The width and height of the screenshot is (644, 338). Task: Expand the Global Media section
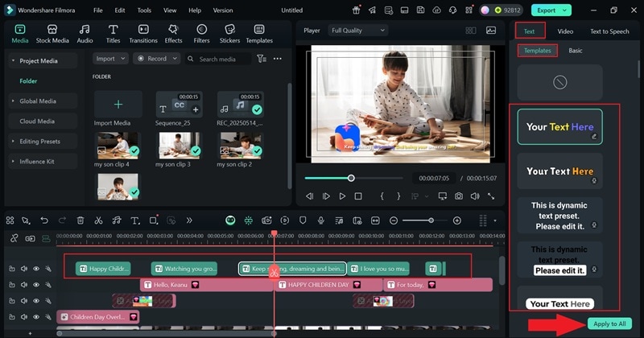[x=13, y=101]
